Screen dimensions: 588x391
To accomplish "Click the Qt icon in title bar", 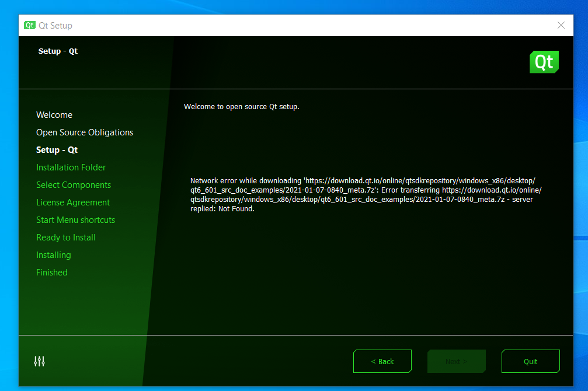I will 29,26.
